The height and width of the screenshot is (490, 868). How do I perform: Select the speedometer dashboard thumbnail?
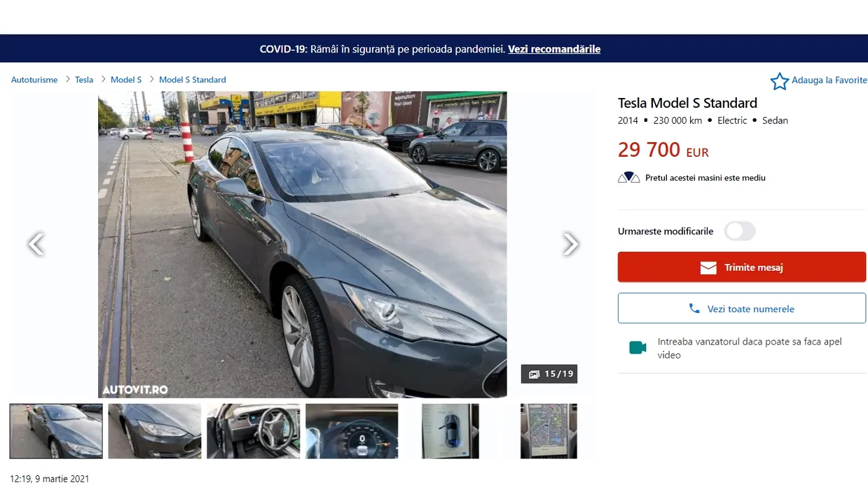click(352, 431)
